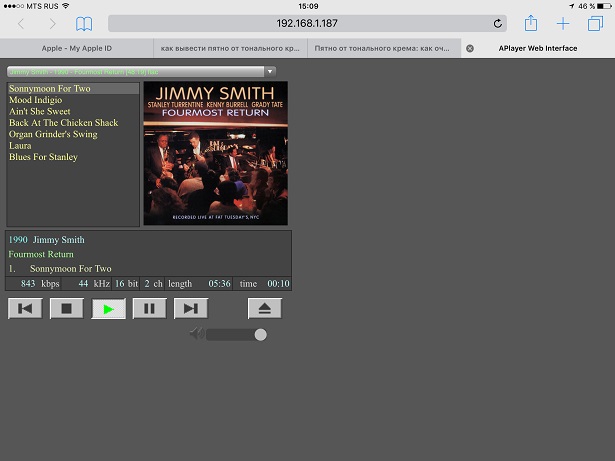The image size is (615, 461).
Task: Show all open tabs
Action: pos(595,24)
